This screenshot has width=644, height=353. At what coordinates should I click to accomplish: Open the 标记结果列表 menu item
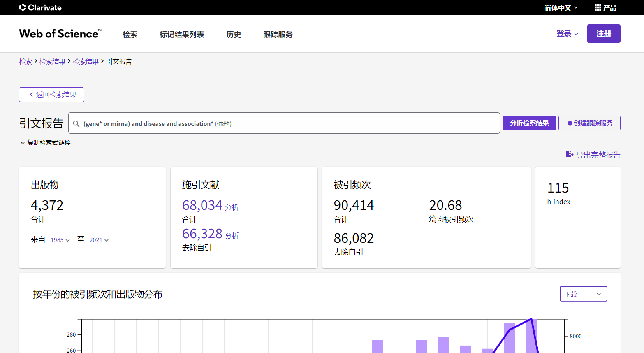coord(182,35)
